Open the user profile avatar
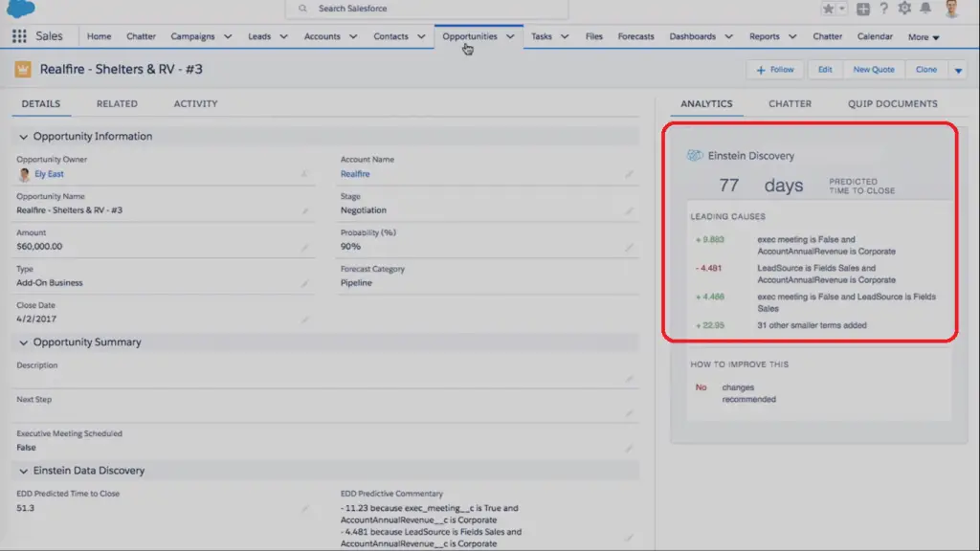Screen dimensions: 980x551 951,8
